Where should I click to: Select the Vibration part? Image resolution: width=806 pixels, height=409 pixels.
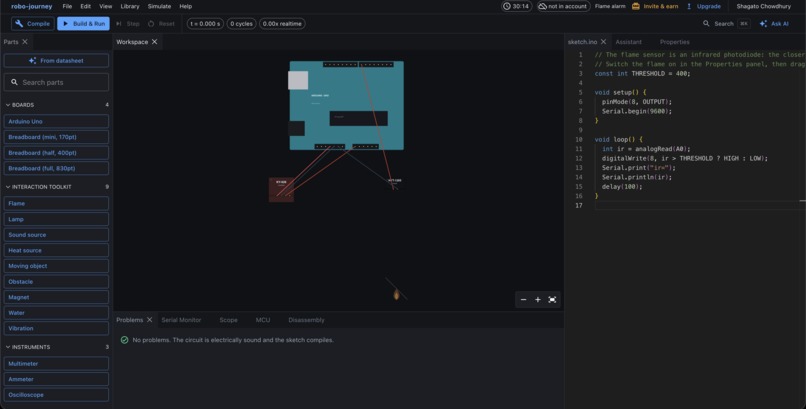(56, 328)
